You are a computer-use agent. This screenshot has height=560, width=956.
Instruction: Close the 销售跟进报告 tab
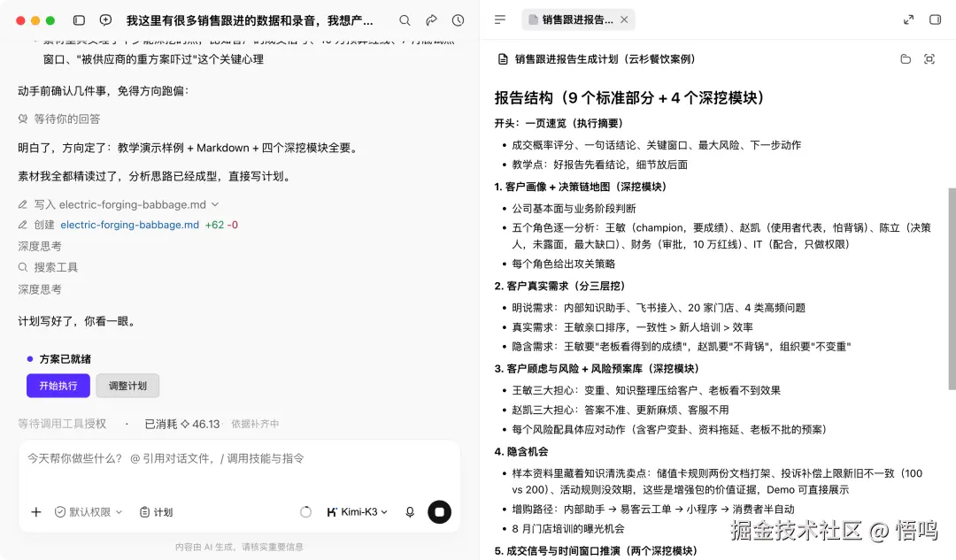point(624,19)
